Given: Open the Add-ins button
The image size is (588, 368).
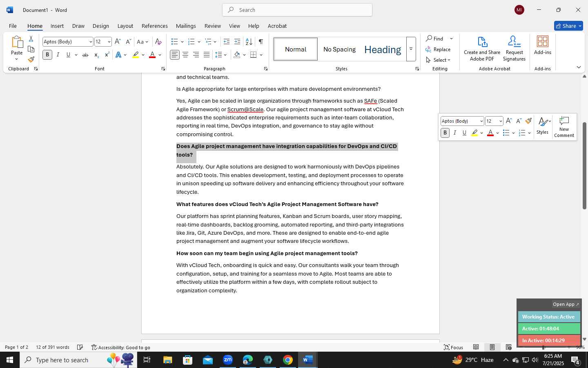Looking at the screenshot, I should point(543,45).
